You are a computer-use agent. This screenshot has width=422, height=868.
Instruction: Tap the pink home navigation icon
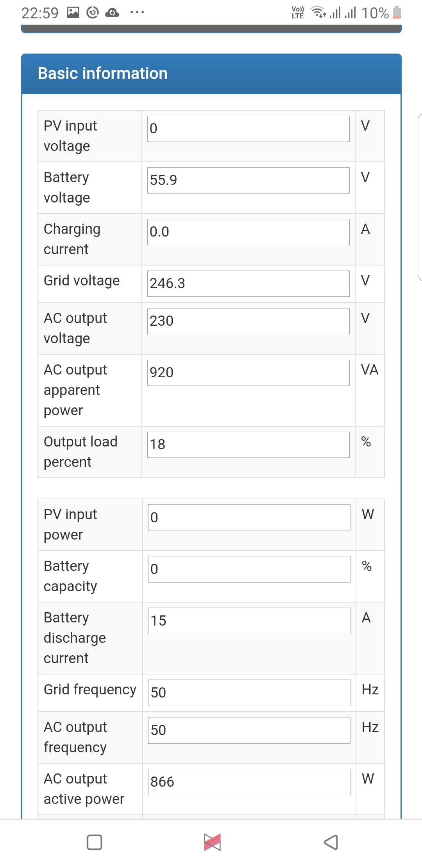click(x=212, y=842)
